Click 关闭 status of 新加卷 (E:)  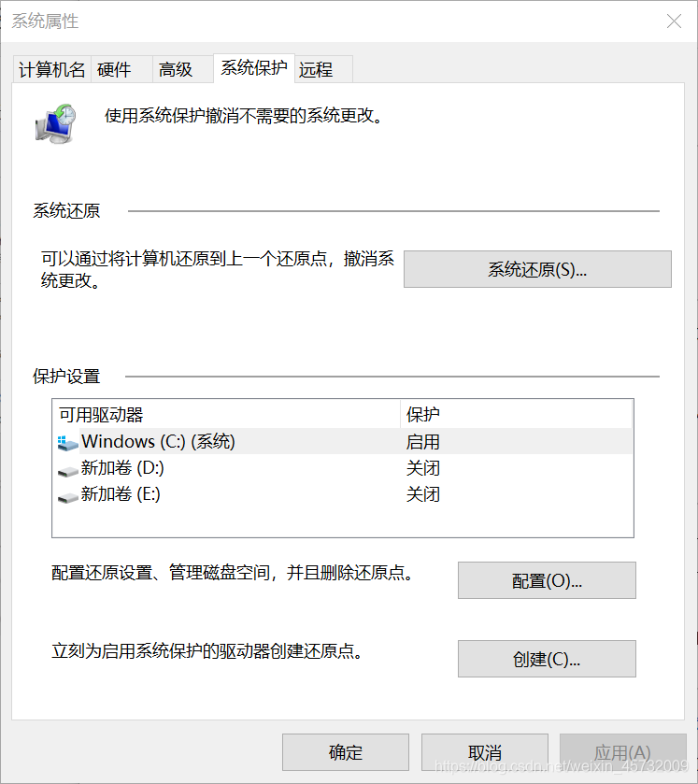point(423,494)
